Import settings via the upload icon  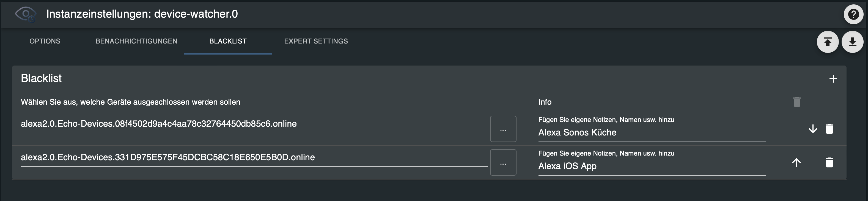[x=828, y=42]
